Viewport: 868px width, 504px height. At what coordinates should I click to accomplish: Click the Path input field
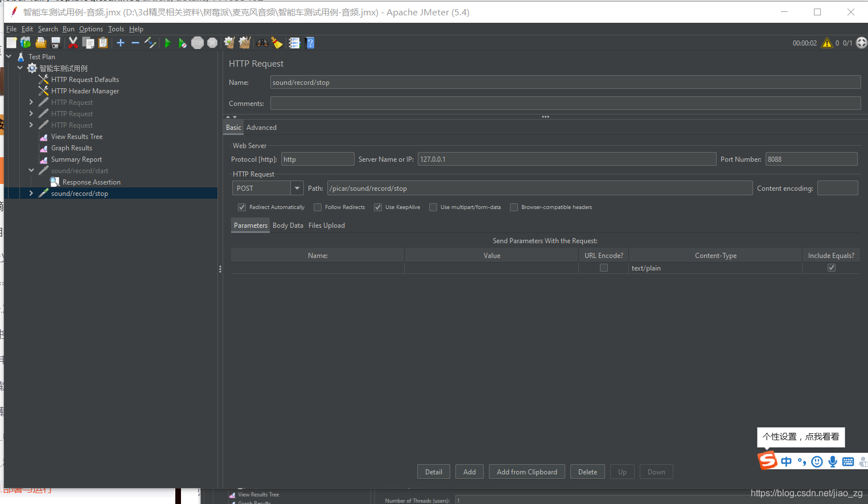540,189
